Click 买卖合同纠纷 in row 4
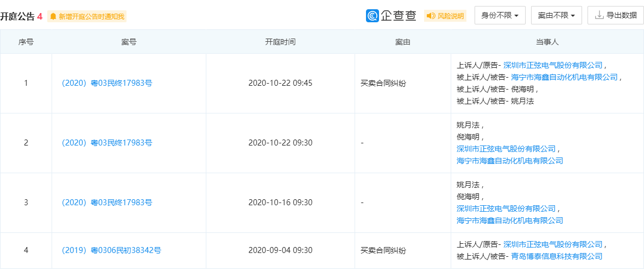The image size is (644, 272). click(x=383, y=250)
